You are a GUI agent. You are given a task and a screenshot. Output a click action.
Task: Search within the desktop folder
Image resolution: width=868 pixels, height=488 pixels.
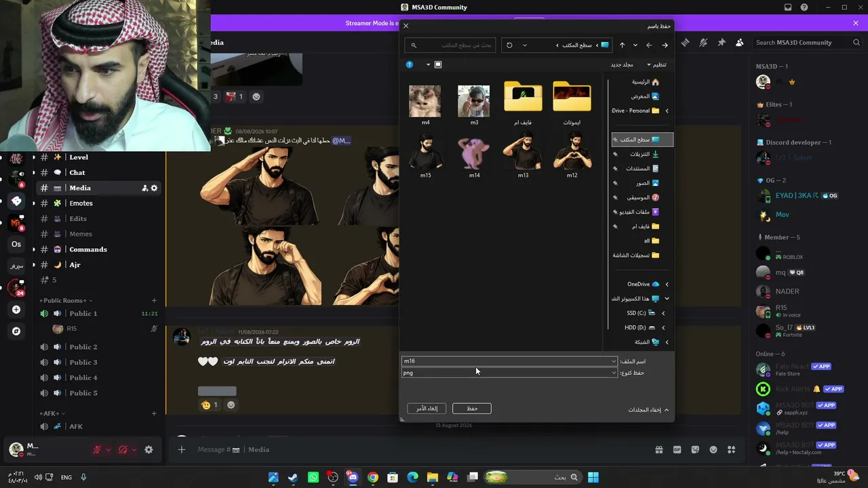point(450,45)
